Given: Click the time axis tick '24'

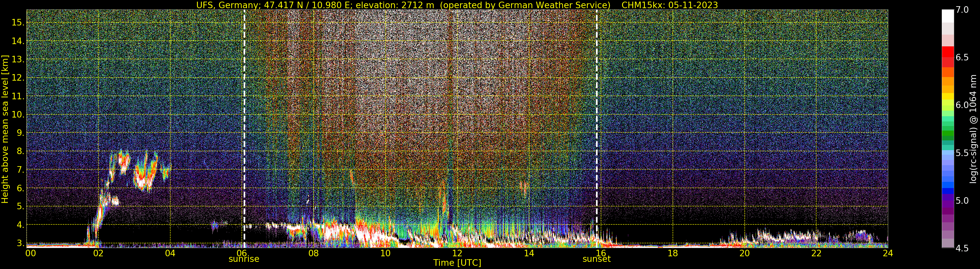Looking at the screenshot, I should 888,253.
